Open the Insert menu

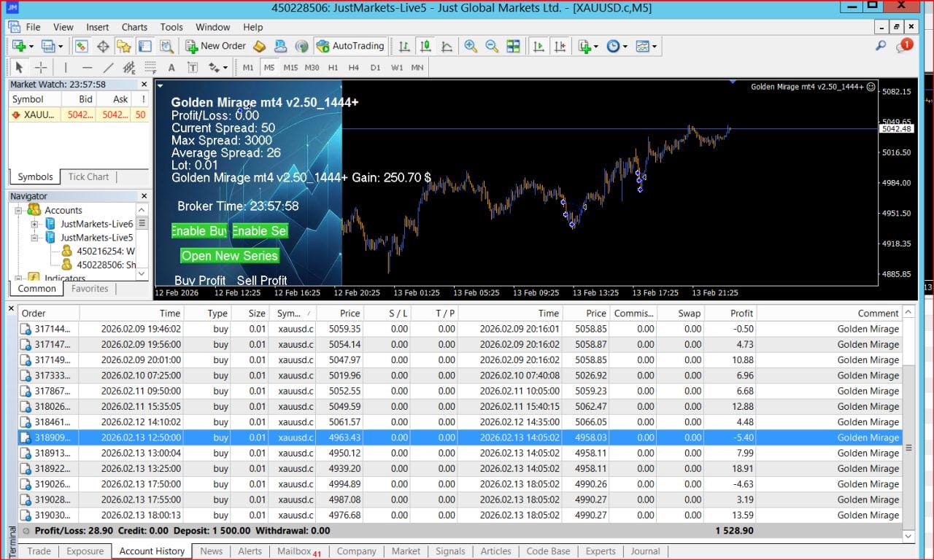coord(97,27)
